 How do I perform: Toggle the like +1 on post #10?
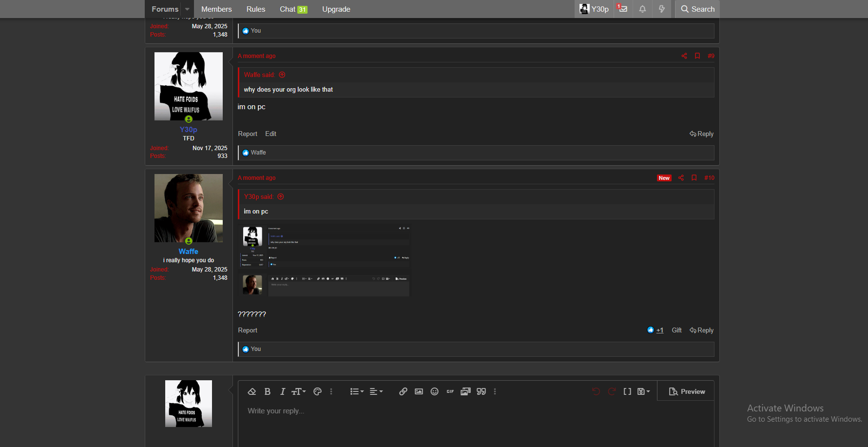pyautogui.click(x=655, y=330)
